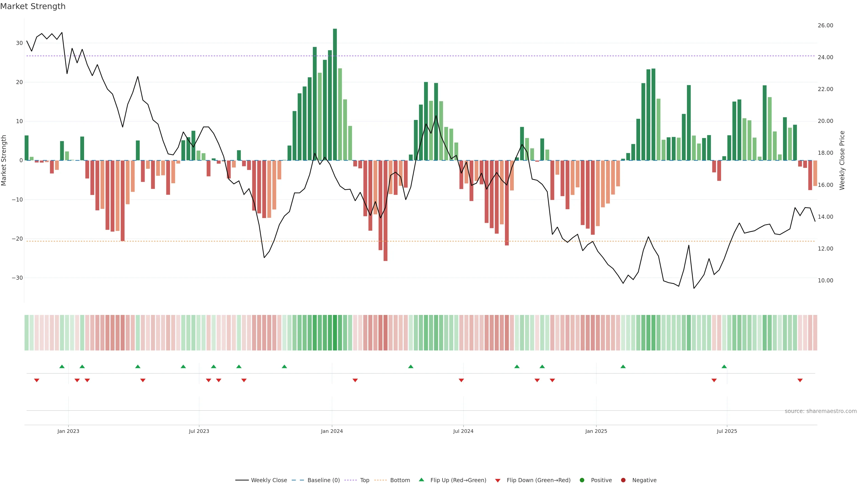The width and height of the screenshot is (868, 488).
Task: Click the Negative red circle legend icon
Action: (x=623, y=480)
